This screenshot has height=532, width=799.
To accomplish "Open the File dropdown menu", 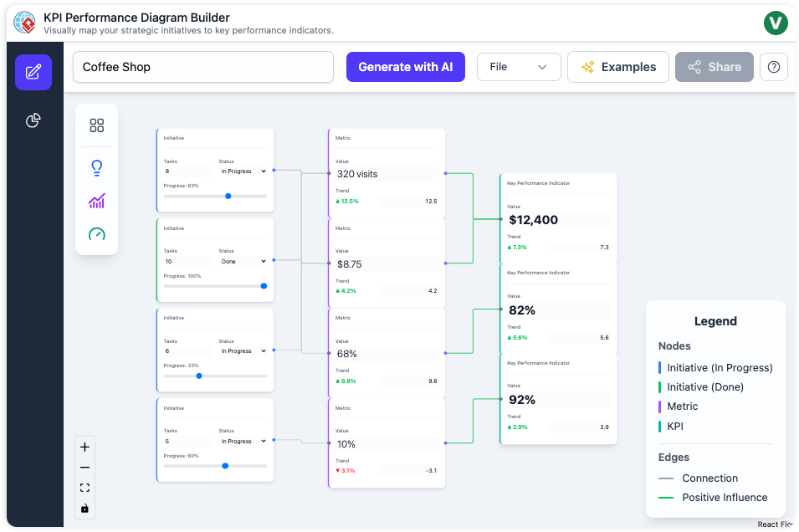I will pyautogui.click(x=519, y=67).
